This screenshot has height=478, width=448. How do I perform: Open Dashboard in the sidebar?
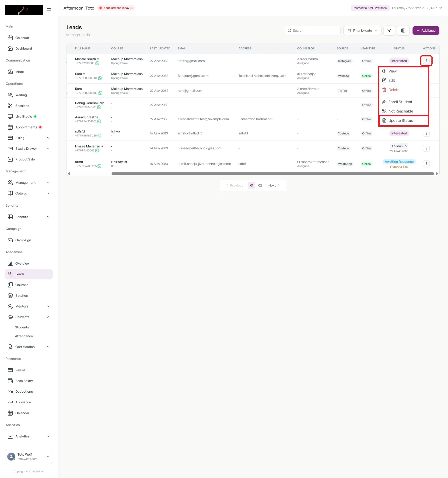(29, 48)
